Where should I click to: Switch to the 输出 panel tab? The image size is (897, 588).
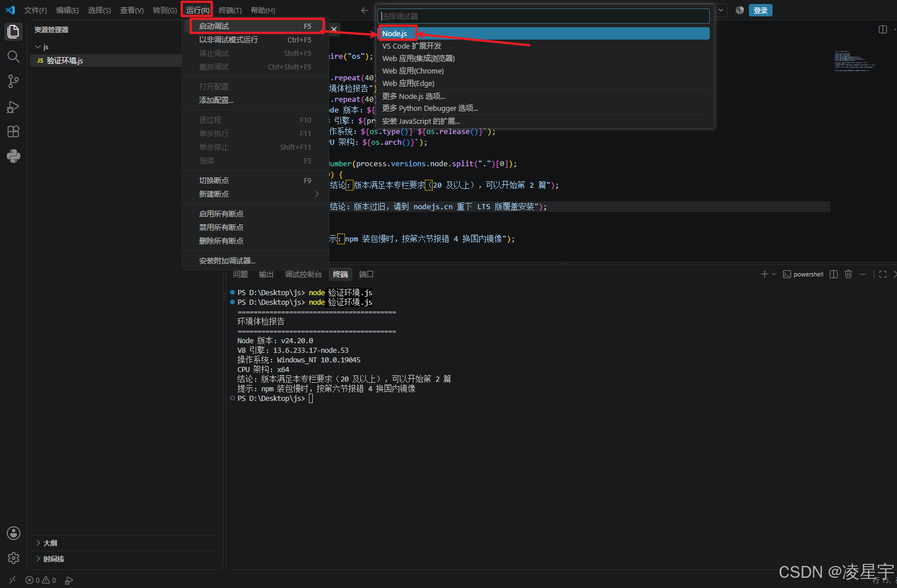pos(266,274)
